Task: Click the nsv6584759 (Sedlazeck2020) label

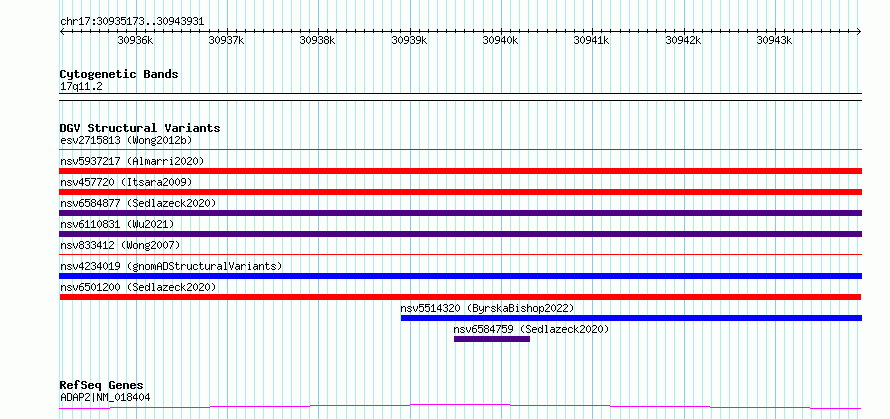Action: click(x=531, y=329)
